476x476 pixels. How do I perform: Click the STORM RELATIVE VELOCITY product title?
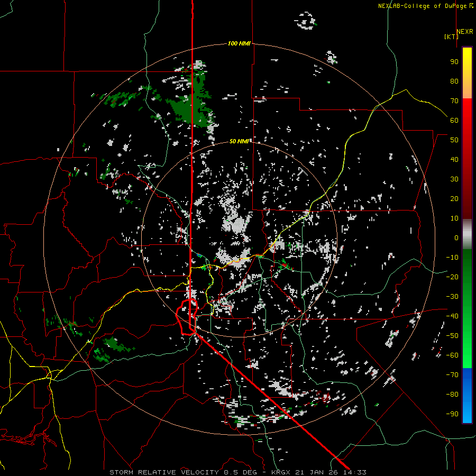click(x=164, y=472)
